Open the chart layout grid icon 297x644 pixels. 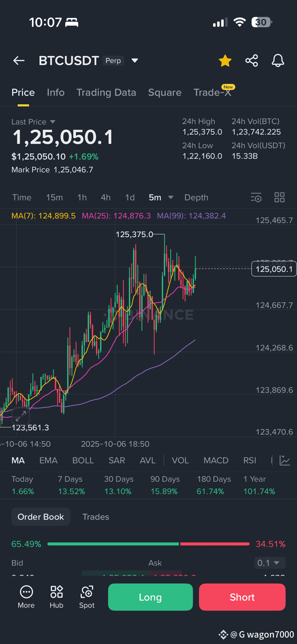coord(279,198)
